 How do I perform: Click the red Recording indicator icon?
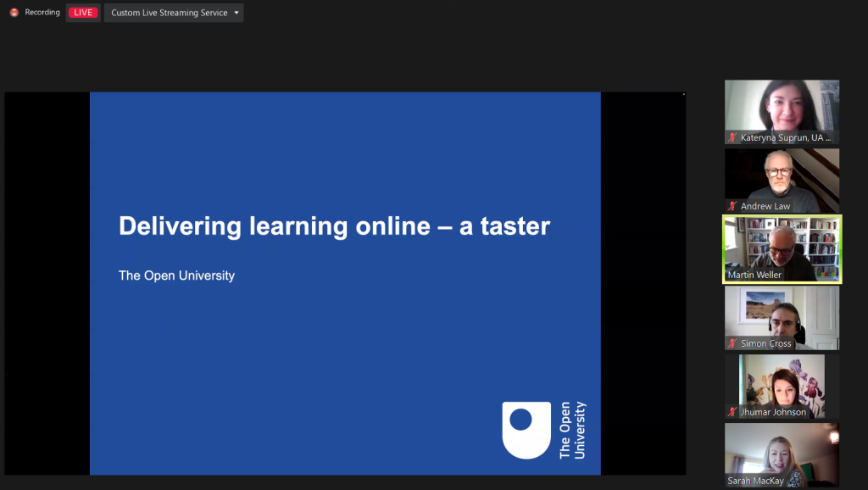click(x=14, y=12)
